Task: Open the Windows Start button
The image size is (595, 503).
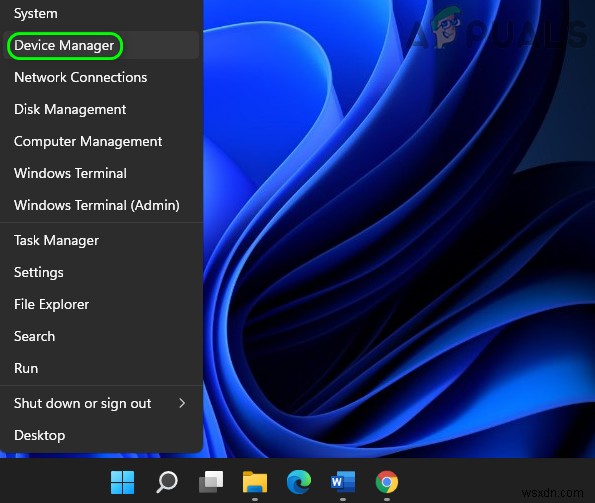Action: click(122, 482)
